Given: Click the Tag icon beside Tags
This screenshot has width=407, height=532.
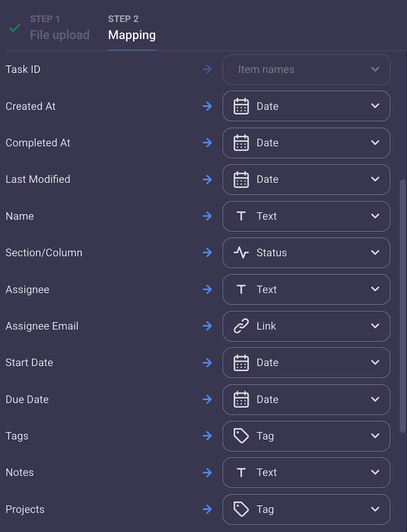Looking at the screenshot, I should tap(241, 436).
